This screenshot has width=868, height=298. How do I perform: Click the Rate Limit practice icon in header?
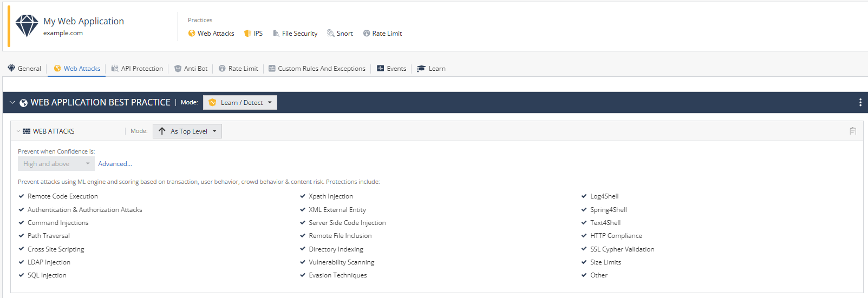(367, 34)
